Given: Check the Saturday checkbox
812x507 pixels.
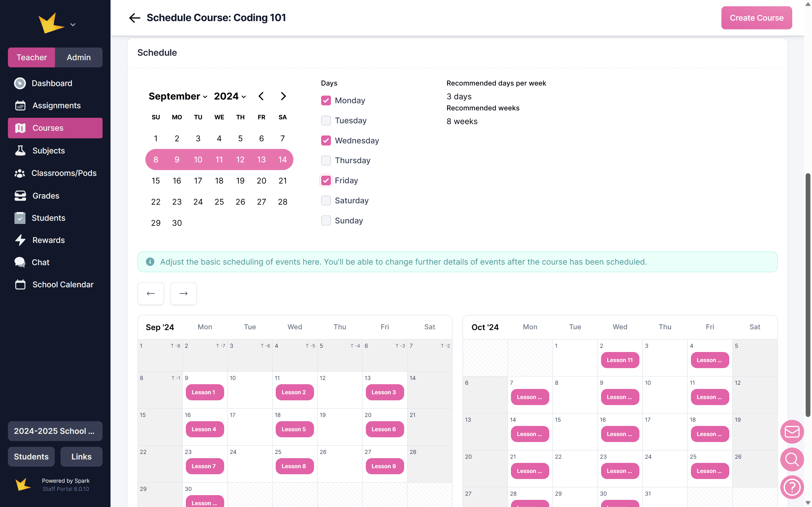Looking at the screenshot, I should point(326,200).
